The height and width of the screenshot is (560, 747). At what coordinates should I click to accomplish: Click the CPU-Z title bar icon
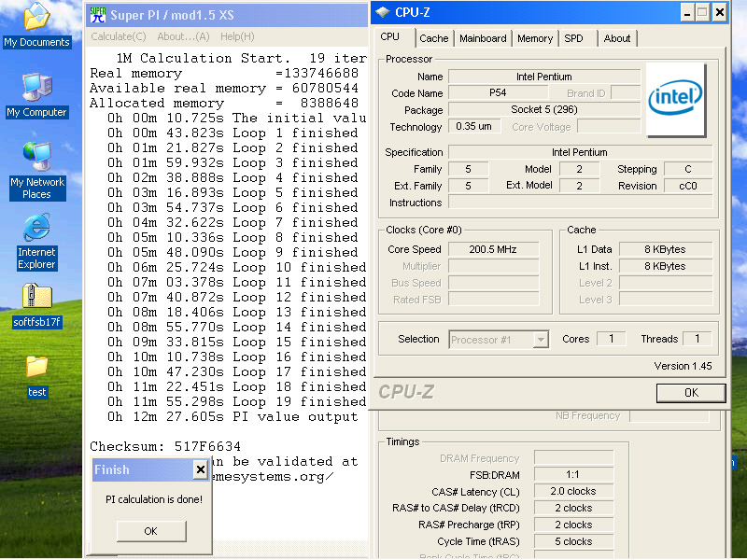coord(383,12)
